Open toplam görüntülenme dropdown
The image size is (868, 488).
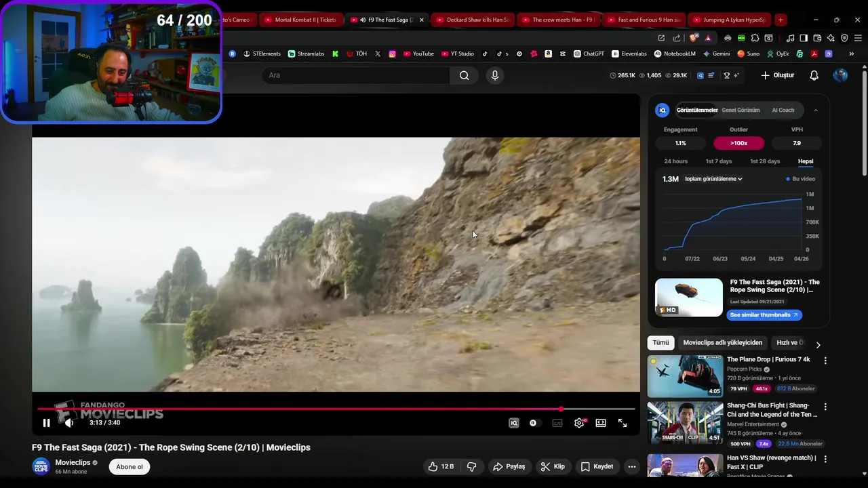click(x=713, y=179)
